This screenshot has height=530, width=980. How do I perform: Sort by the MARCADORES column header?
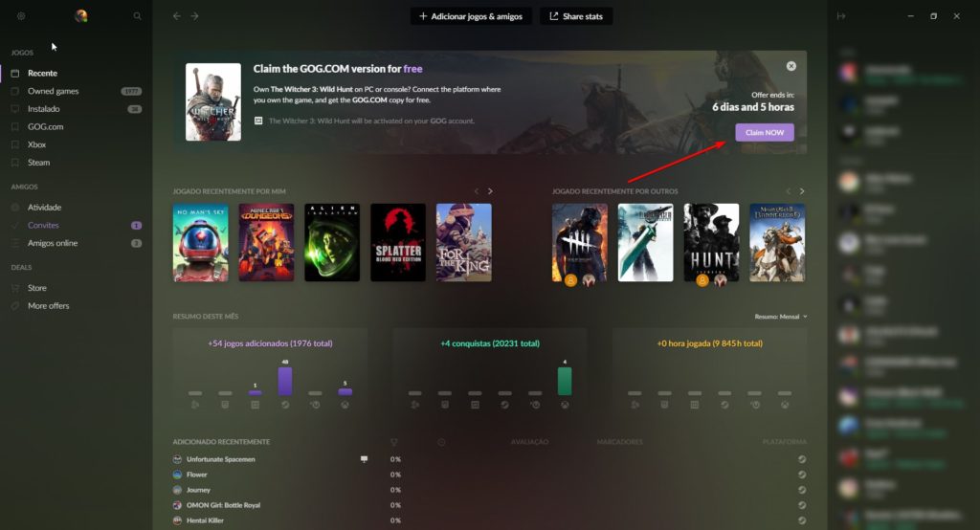[619, 442]
